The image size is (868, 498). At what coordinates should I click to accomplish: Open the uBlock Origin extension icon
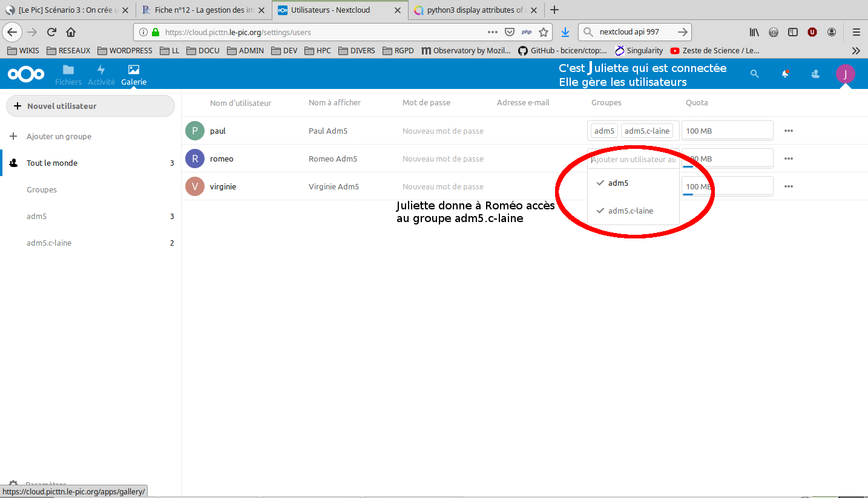coord(812,32)
